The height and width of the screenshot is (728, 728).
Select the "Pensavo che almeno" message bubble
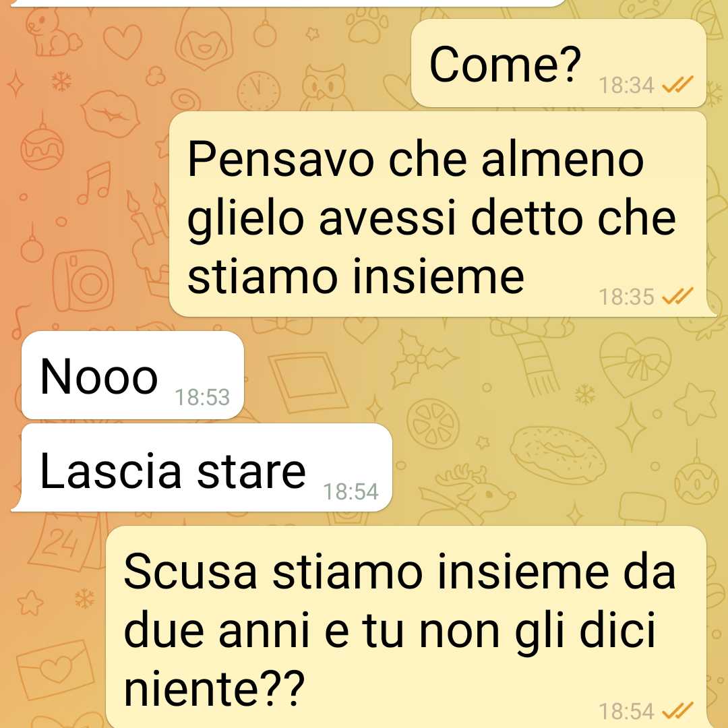tap(438, 214)
